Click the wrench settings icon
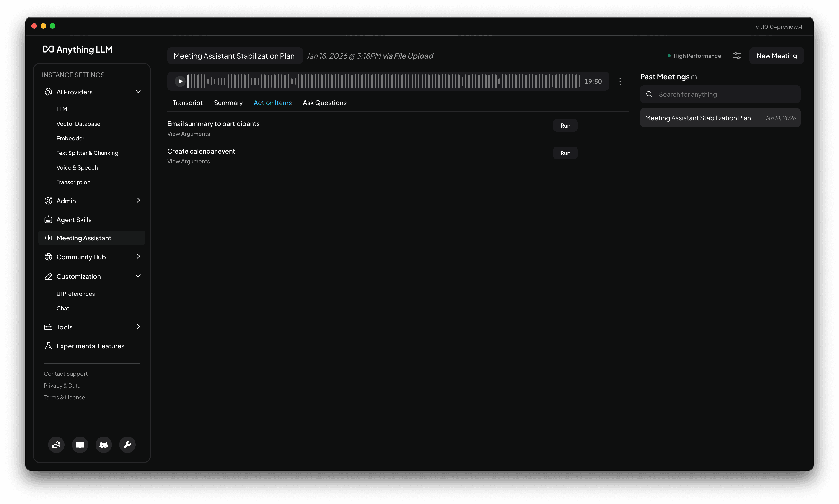 (x=127, y=445)
